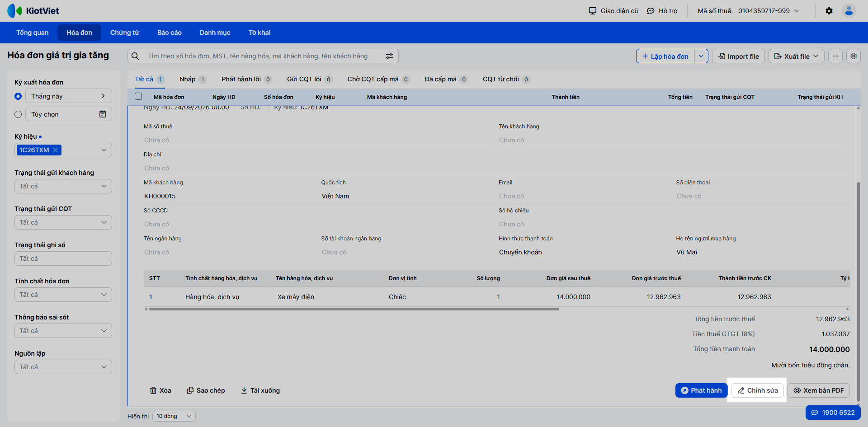Select the Tháng này radio button
868x427 pixels.
(x=18, y=96)
